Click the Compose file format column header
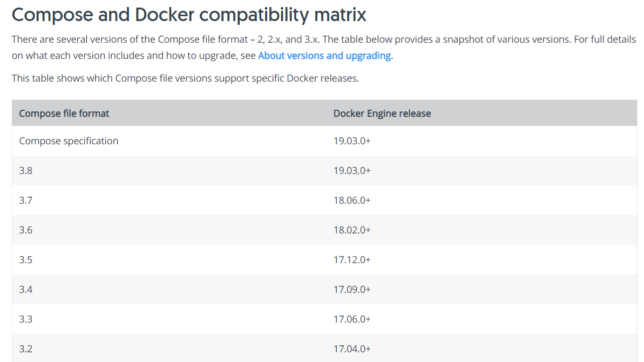 [x=64, y=113]
